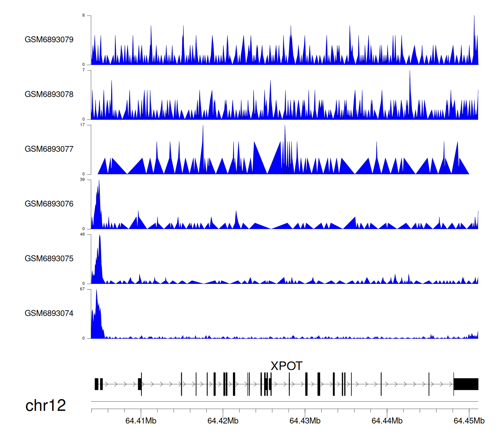The image size is (504, 444).
Task: Select the GSM6893076 track label
Action: coord(49,204)
